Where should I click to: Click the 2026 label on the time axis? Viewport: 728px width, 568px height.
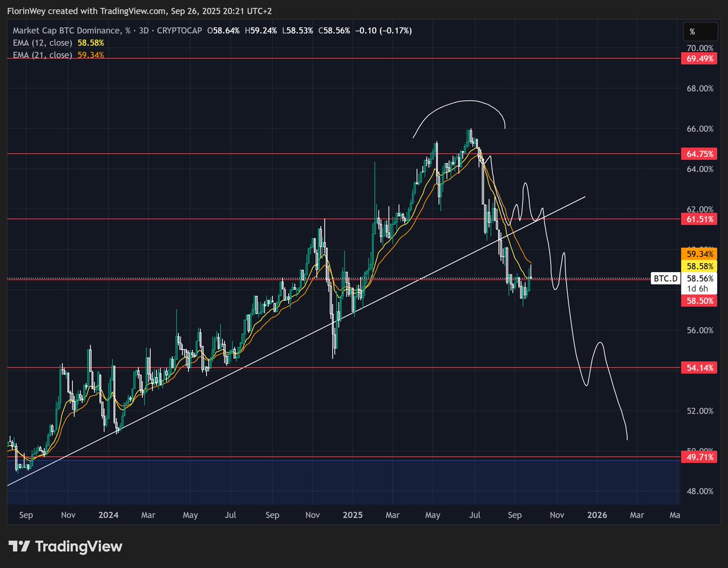tap(598, 515)
